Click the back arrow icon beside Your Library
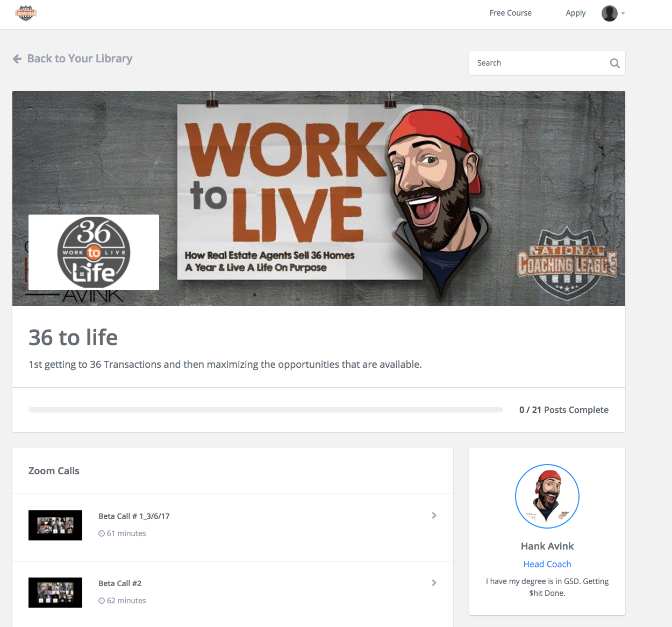The width and height of the screenshot is (672, 627). tap(17, 59)
